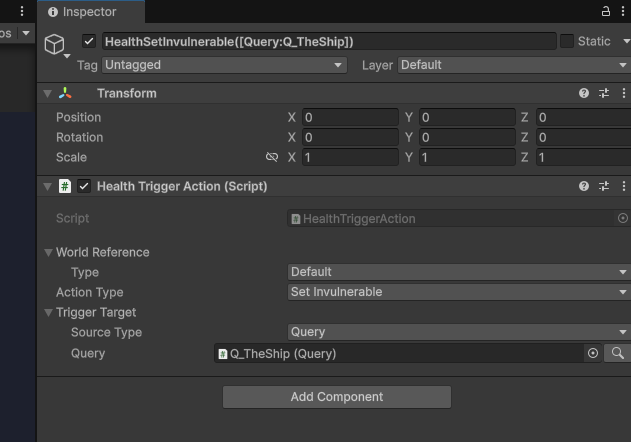This screenshot has width=631, height=442.
Task: Toggle the Inspector lock icon
Action: [606, 11]
